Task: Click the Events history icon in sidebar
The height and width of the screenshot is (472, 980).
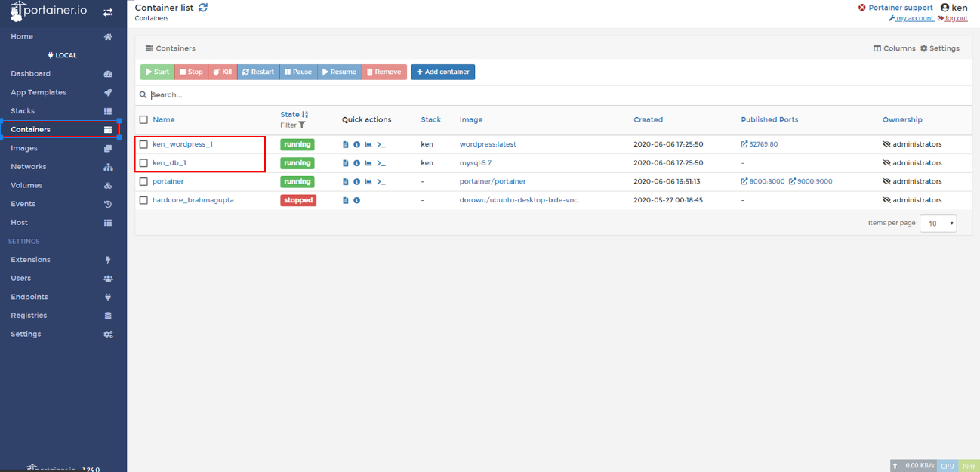Action: (108, 204)
